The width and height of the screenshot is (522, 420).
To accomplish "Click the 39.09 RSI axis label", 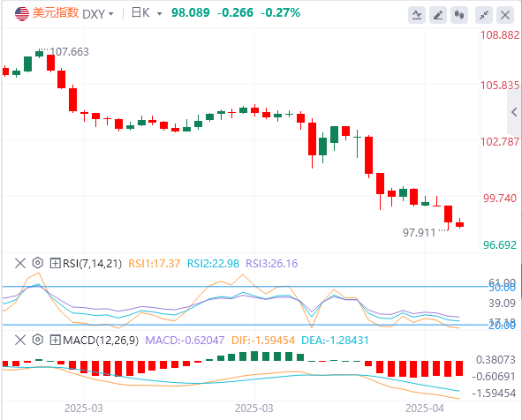I will (502, 303).
